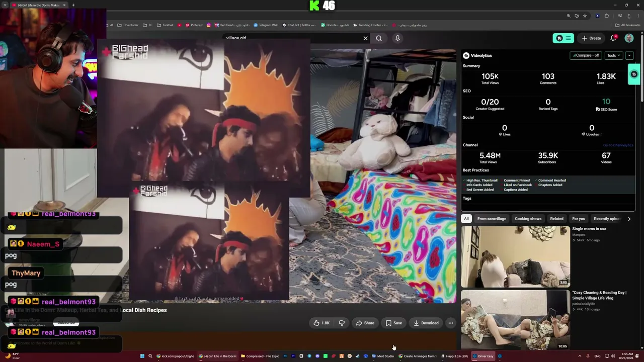Open Windows taskbar search
Screen dimensions: 644x362
[150, 356]
